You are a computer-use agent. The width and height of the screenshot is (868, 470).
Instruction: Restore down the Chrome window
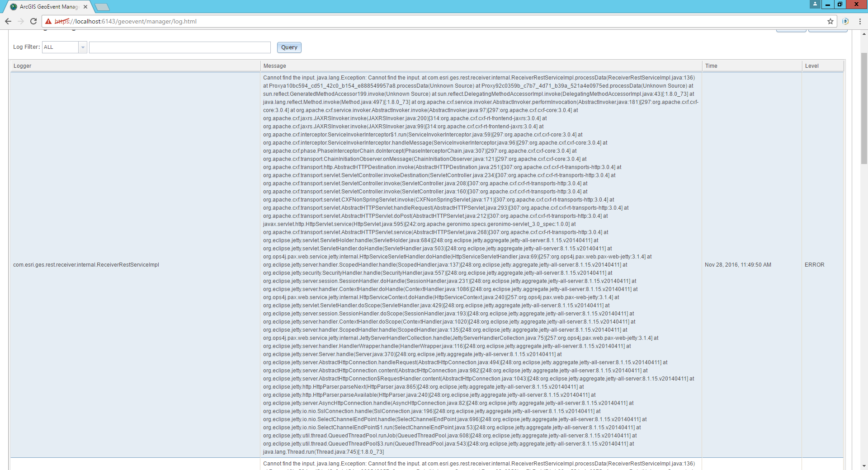pos(840,4)
